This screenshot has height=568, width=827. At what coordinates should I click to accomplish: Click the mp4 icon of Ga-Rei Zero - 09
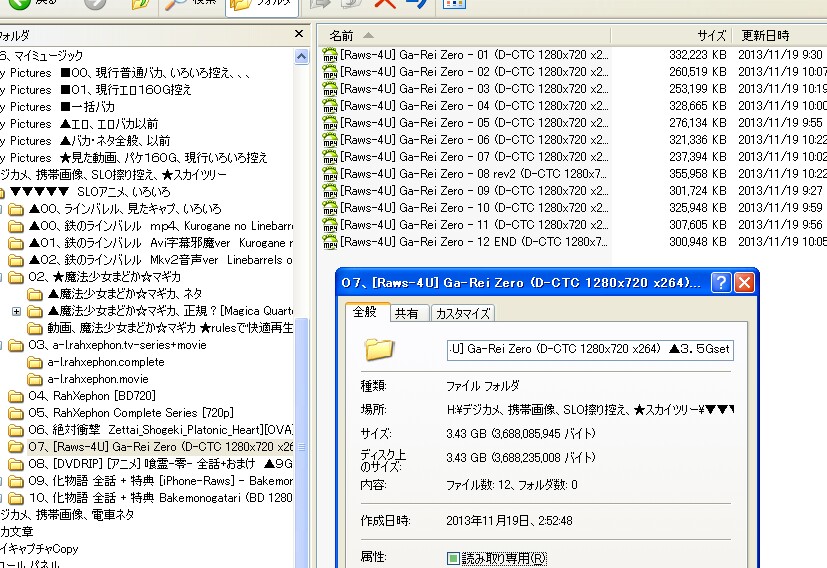[330, 191]
